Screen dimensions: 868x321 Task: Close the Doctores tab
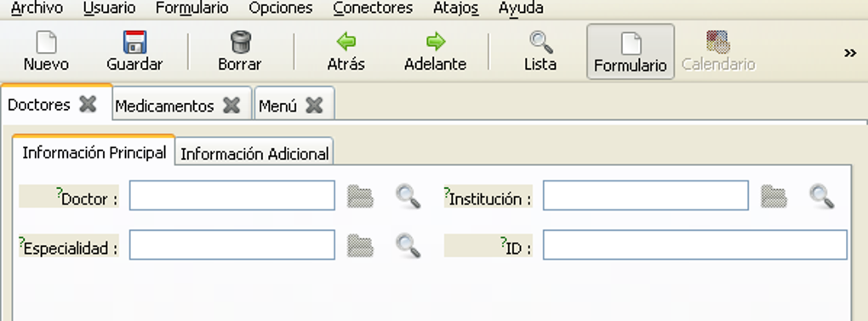click(x=88, y=104)
